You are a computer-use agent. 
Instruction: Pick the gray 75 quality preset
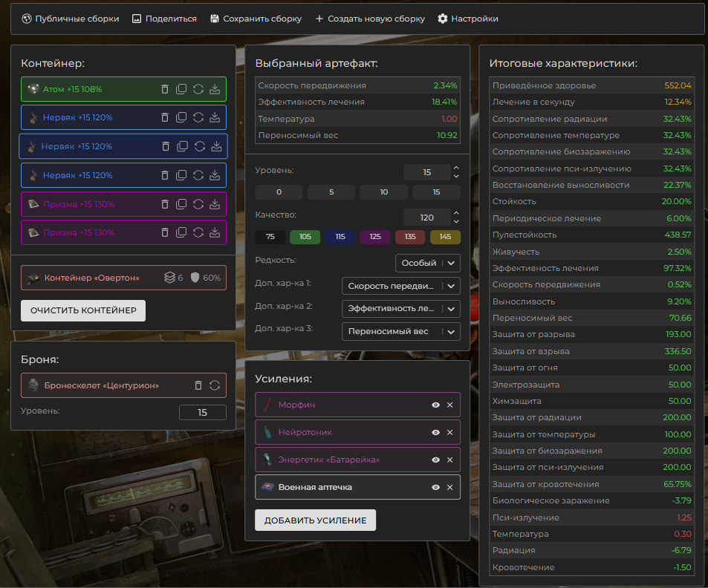point(270,237)
